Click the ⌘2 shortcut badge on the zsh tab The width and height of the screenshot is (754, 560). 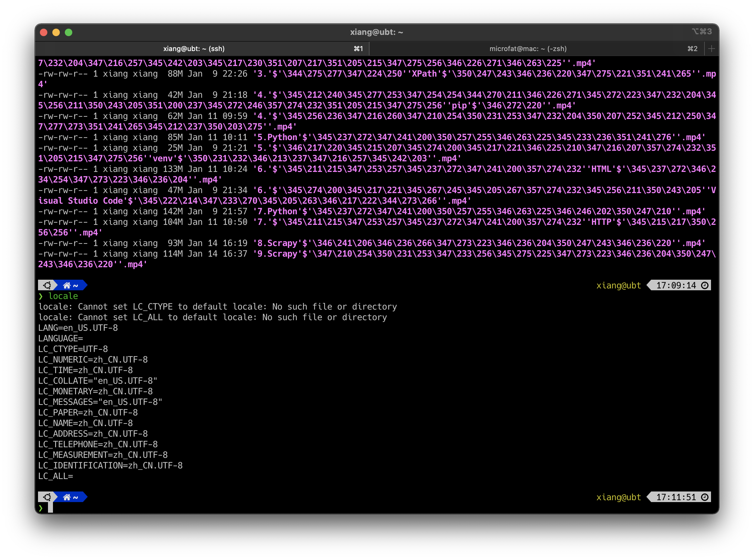pyautogui.click(x=692, y=49)
